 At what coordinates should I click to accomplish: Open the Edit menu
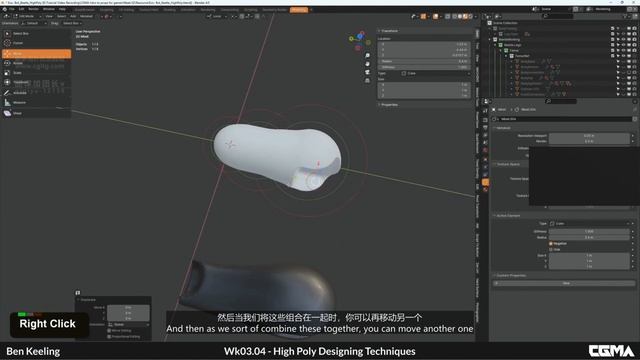pyautogui.click(x=21, y=9)
